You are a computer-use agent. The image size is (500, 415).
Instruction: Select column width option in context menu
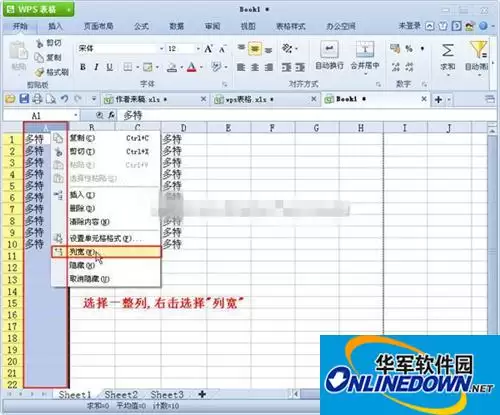pyautogui.click(x=106, y=252)
